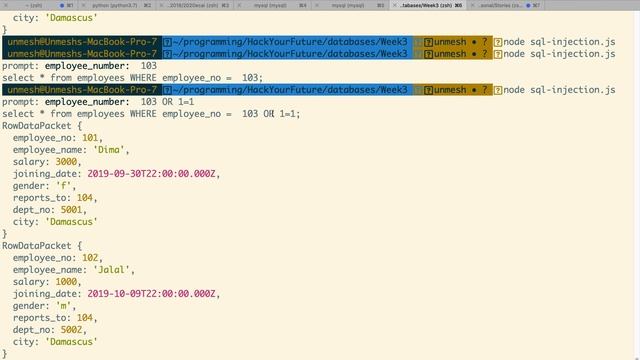Click the blue activity dot on ⌘7 tab
The width and height of the screenshot is (640, 360).
point(528,5)
